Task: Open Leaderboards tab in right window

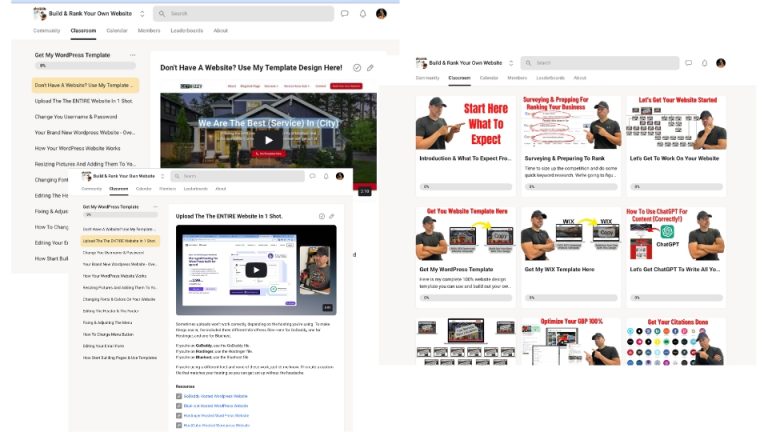Action: [550, 77]
